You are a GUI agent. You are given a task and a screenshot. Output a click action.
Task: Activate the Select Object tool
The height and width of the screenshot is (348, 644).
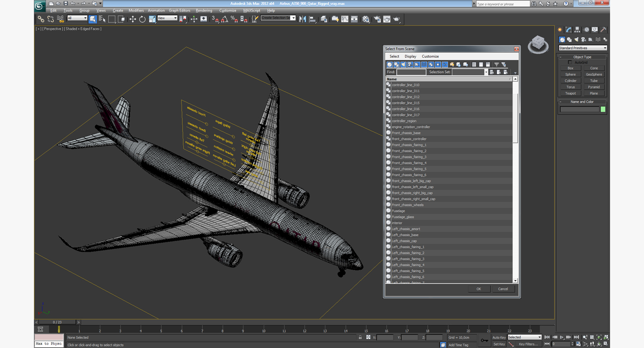coord(93,19)
